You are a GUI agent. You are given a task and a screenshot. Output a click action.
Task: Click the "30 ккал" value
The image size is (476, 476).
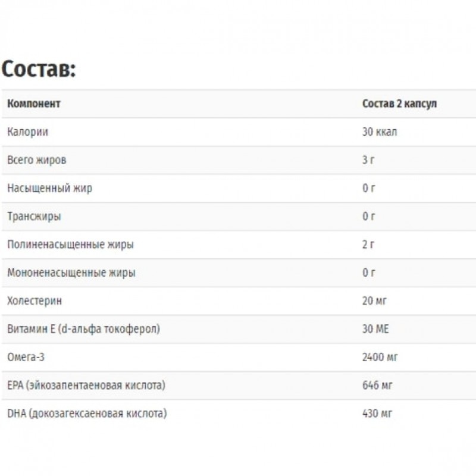(x=379, y=132)
